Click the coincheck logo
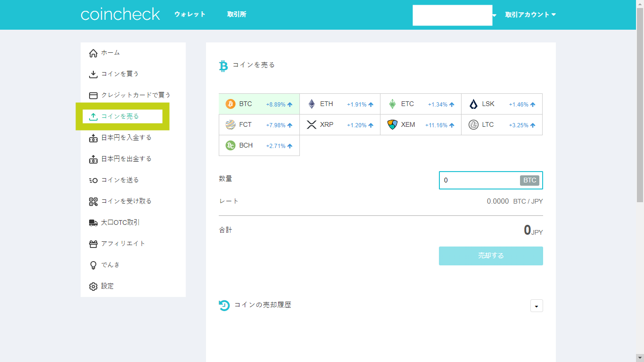644x362 pixels. (120, 14)
